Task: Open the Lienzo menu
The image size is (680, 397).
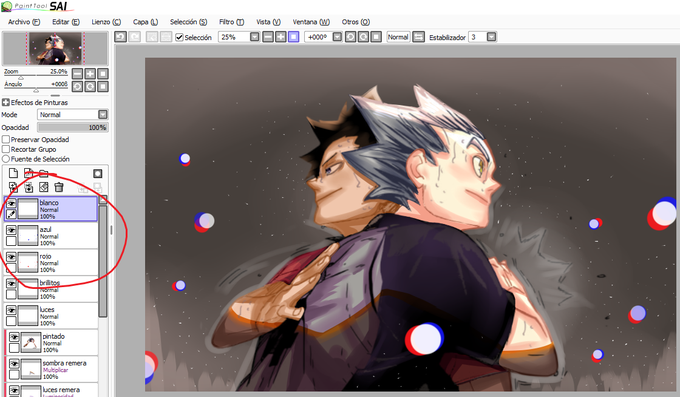Action: pyautogui.click(x=106, y=22)
